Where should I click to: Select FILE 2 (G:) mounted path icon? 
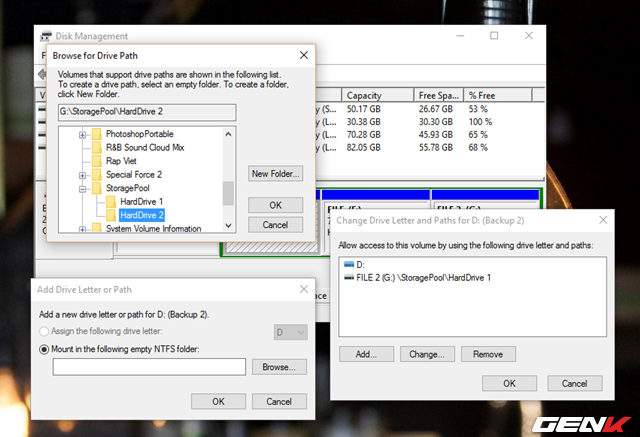pos(348,278)
